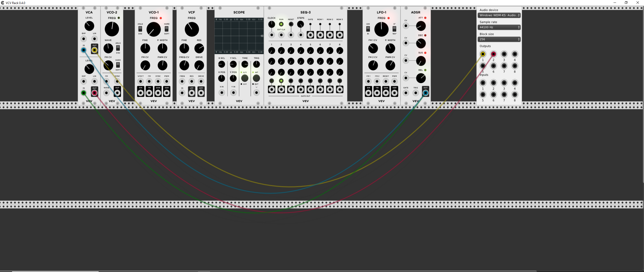The height and width of the screenshot is (272, 644).
Task: Click the ADSR OUT jack
Action: point(425,93)
